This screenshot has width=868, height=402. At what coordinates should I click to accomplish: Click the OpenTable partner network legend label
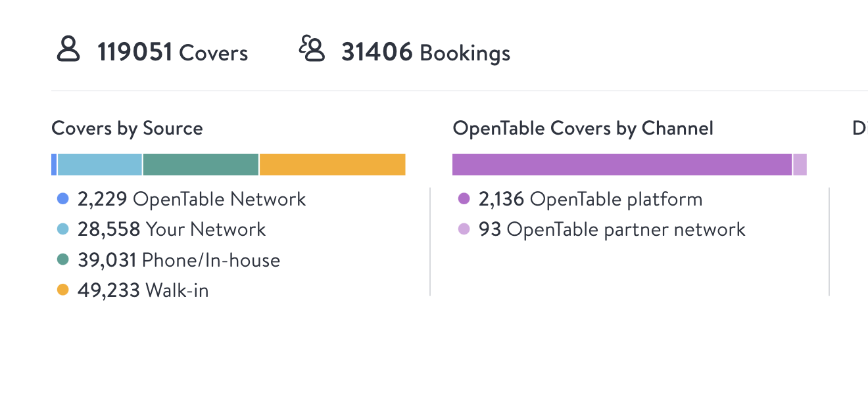[x=626, y=229]
